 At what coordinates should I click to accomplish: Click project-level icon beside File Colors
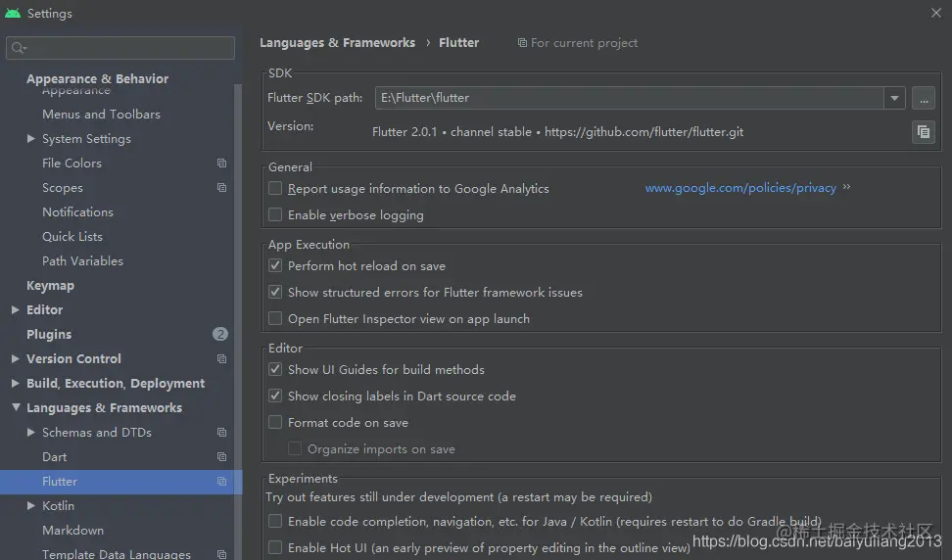221,163
